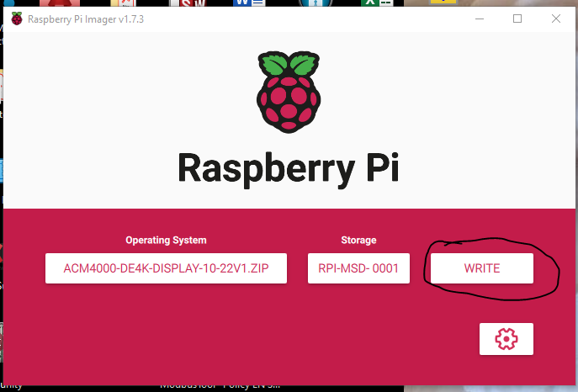Viewport: 578px width, 392px height.
Task: Open advanced settings gear icon
Action: [x=506, y=339]
